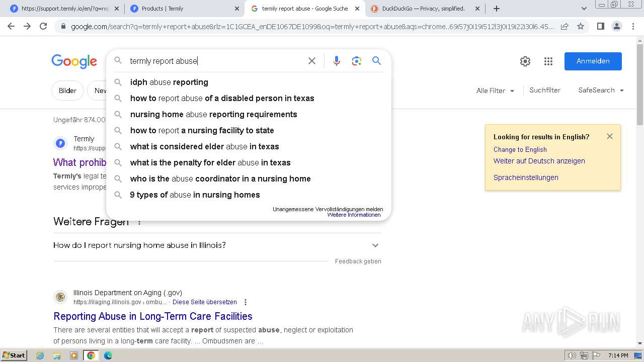Open media player from taskbar
Image resolution: width=644 pixels, height=362 pixels.
(74, 355)
